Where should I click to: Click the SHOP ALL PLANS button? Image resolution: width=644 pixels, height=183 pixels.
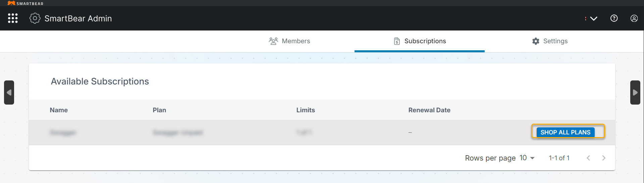565,132
